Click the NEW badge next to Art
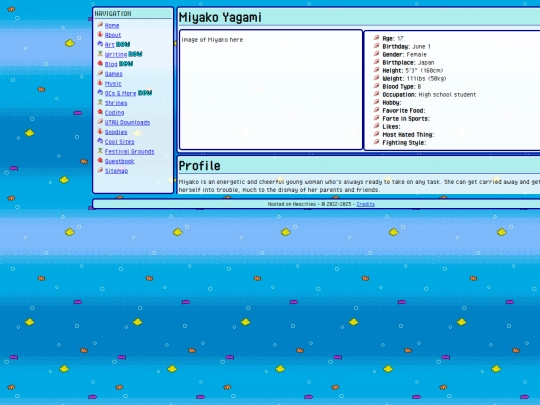Screen dimensions: 540x405 123,44
